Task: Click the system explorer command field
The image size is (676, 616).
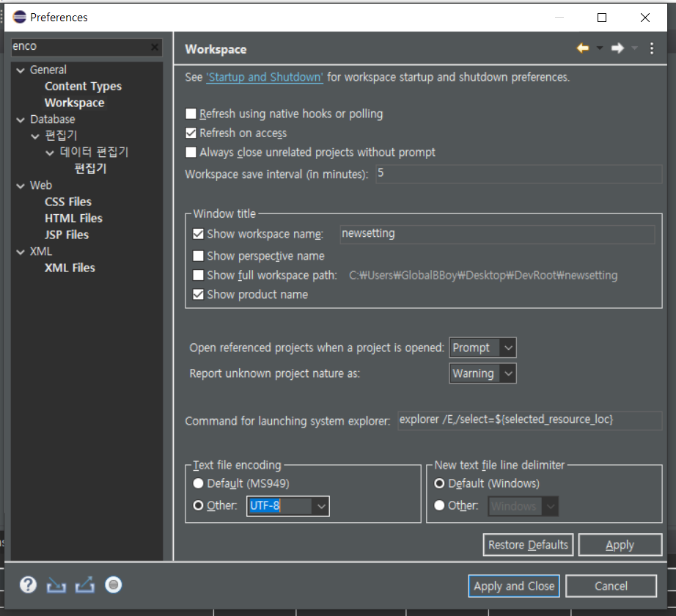Action: [530, 420]
